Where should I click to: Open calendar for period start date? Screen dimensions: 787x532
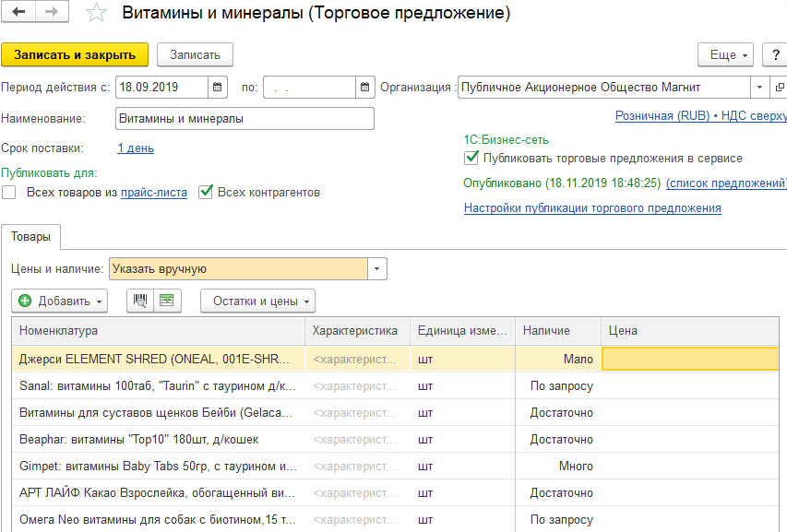pyautogui.click(x=219, y=88)
